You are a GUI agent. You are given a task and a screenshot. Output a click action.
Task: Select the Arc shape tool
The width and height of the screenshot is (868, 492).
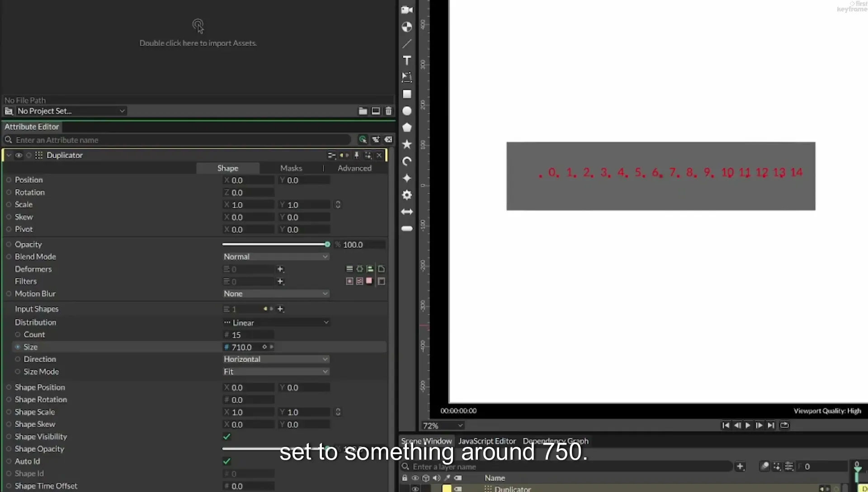coord(407,161)
